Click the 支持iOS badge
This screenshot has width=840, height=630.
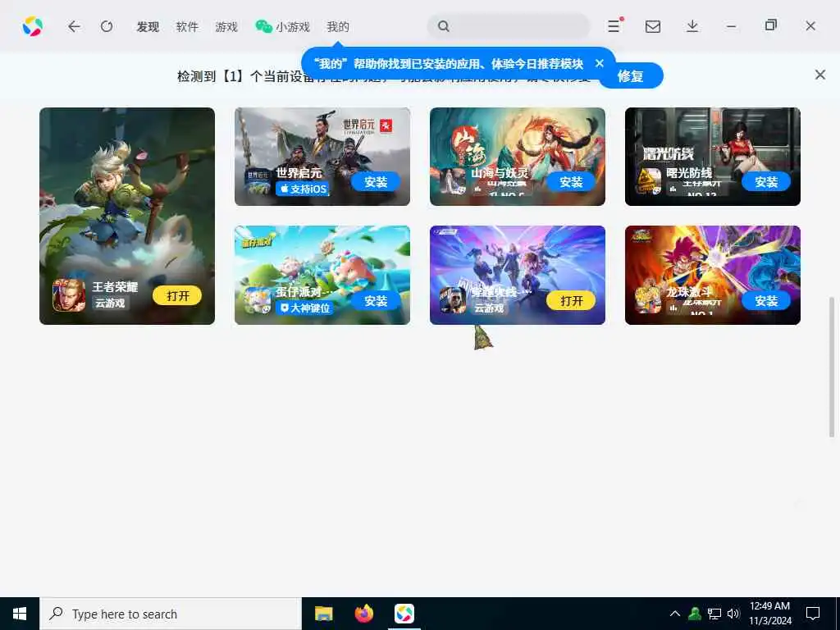[303, 189]
